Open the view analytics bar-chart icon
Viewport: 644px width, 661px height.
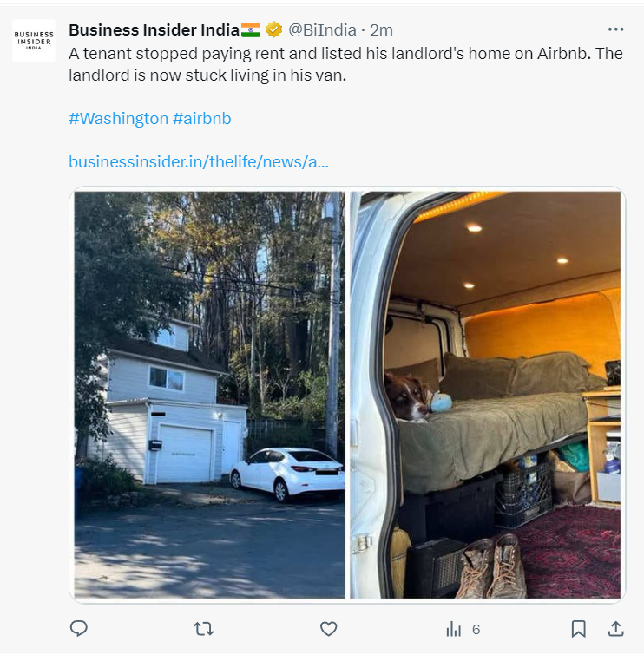click(x=453, y=629)
